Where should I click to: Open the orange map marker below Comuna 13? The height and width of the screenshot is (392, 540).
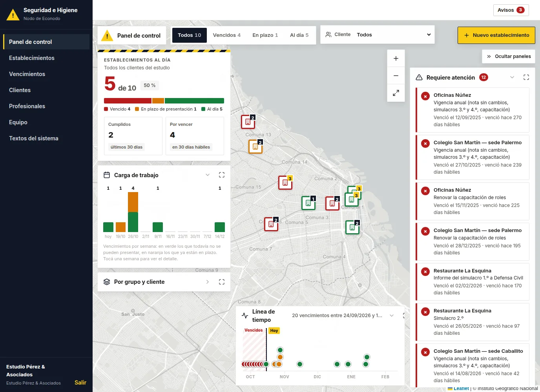click(x=255, y=146)
